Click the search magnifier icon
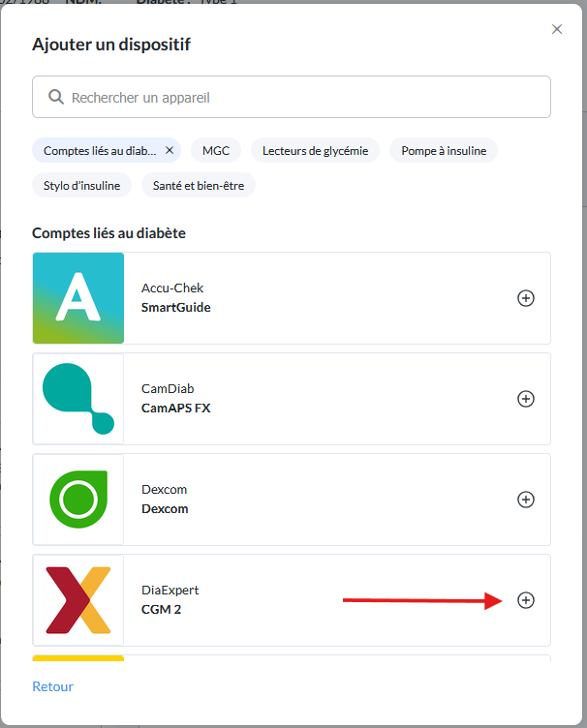Image resolution: width=587 pixels, height=728 pixels. [x=56, y=97]
